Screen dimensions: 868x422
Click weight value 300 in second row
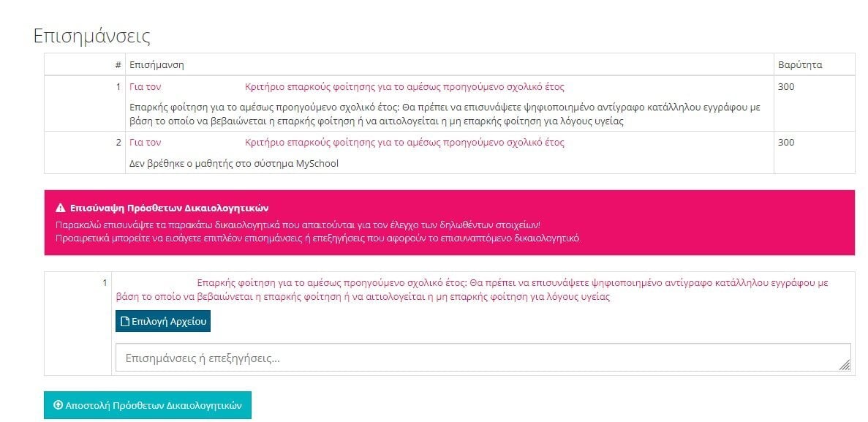point(786,143)
